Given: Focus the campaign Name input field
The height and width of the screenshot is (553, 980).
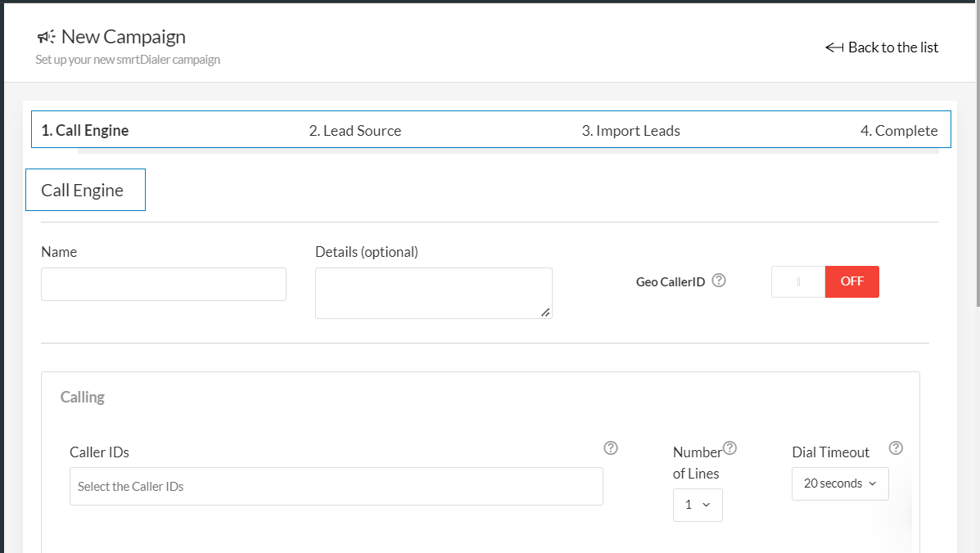Looking at the screenshot, I should [164, 284].
